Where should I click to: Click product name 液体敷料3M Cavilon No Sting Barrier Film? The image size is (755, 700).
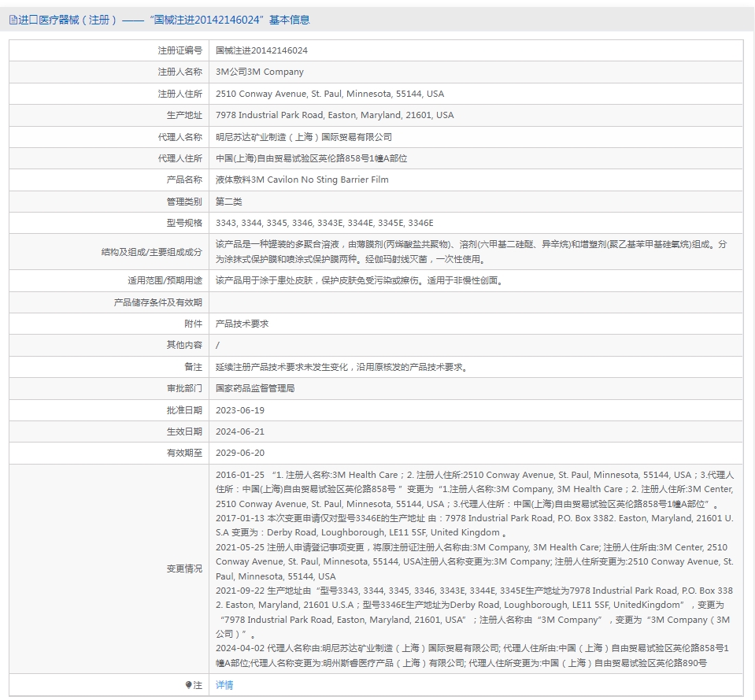click(302, 180)
